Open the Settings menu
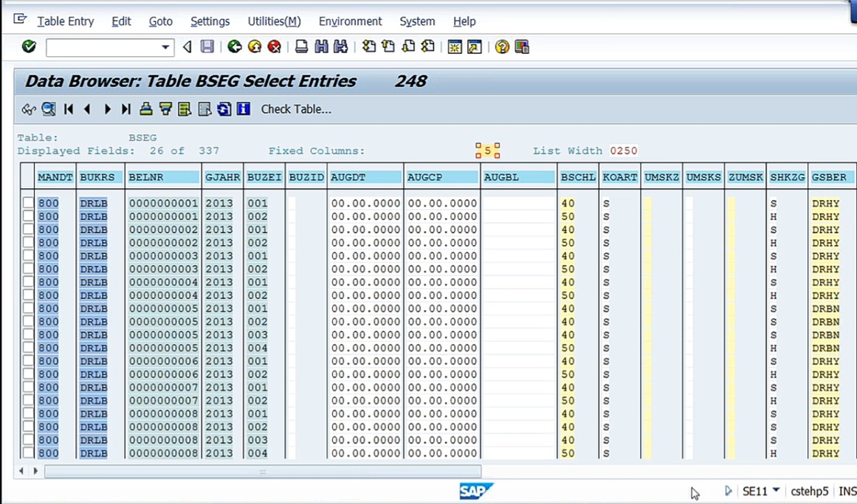The image size is (857, 504). coord(210,21)
